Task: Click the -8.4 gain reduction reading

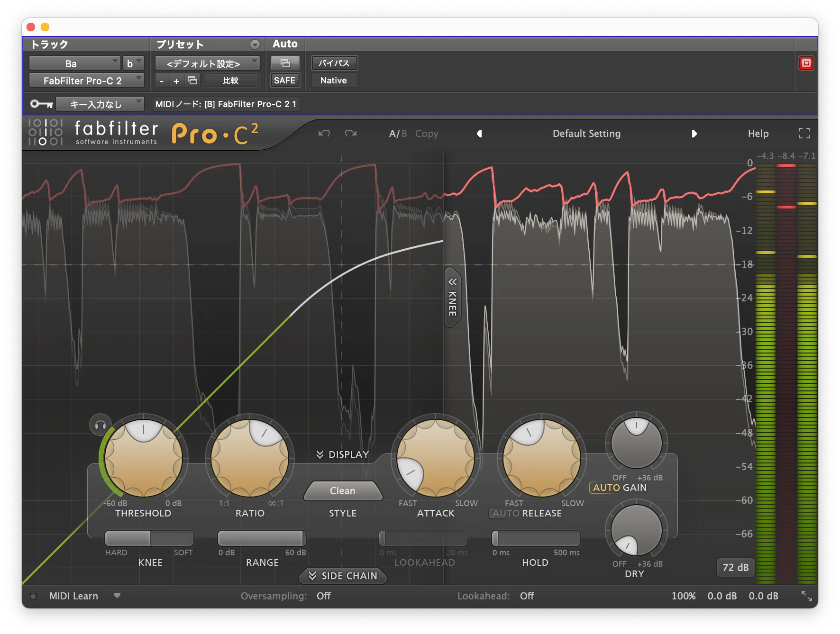Action: tap(786, 156)
